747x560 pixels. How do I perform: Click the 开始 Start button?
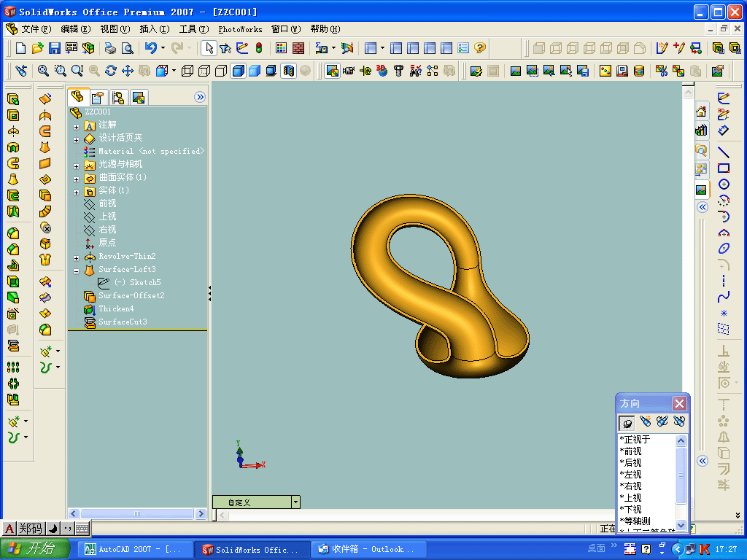[35, 549]
